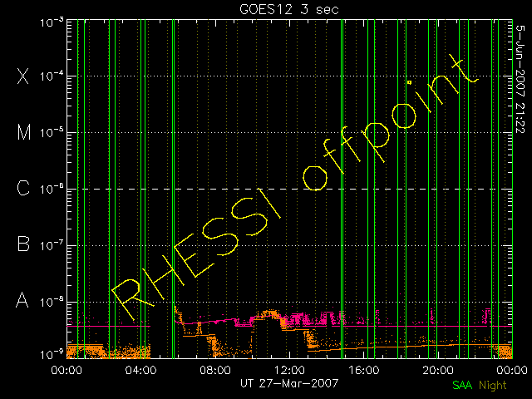Viewport: 532px width, 399px height.
Task: Select the X flare class label
Action: (23, 76)
